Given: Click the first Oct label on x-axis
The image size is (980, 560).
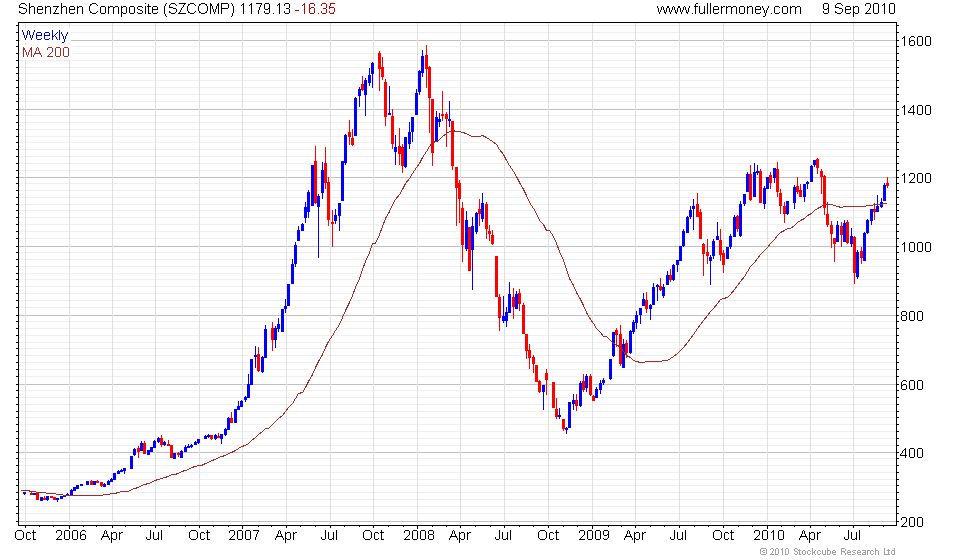Looking at the screenshot, I should point(25,536).
